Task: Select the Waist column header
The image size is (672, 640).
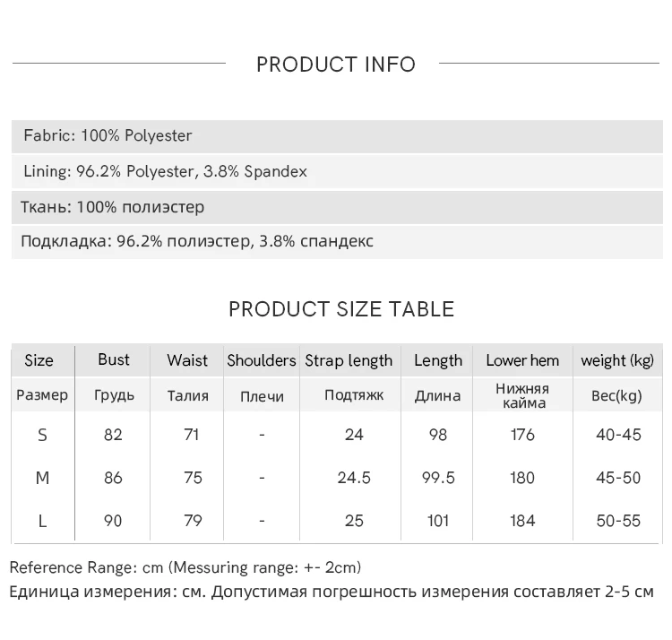Action: (187, 360)
